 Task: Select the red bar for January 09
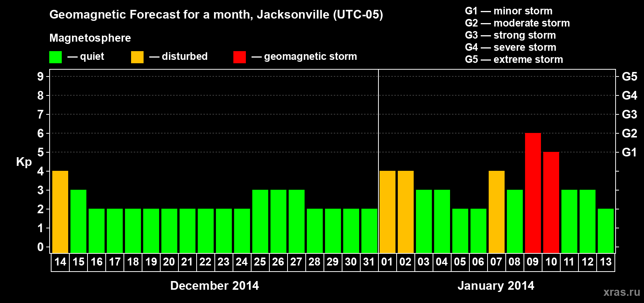tap(533, 193)
